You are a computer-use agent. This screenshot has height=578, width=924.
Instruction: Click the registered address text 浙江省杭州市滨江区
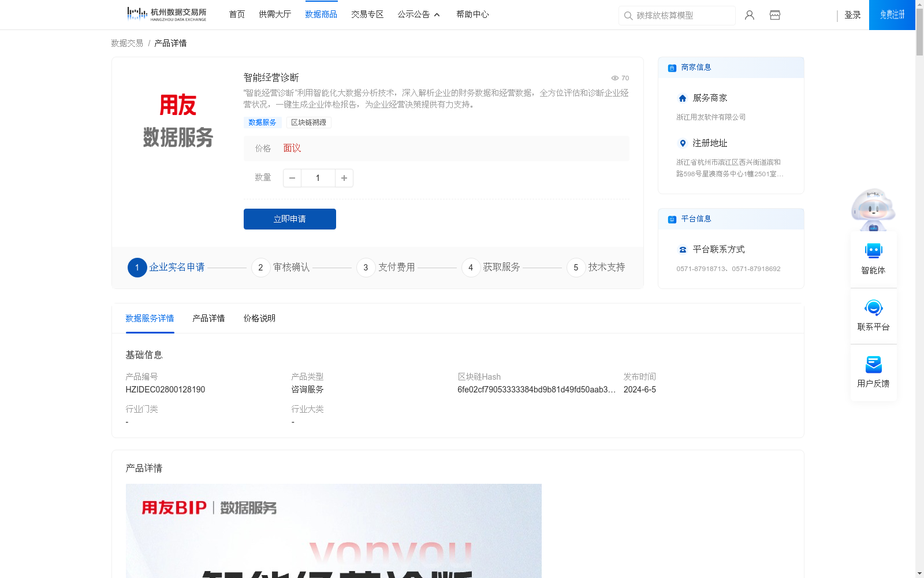730,168
